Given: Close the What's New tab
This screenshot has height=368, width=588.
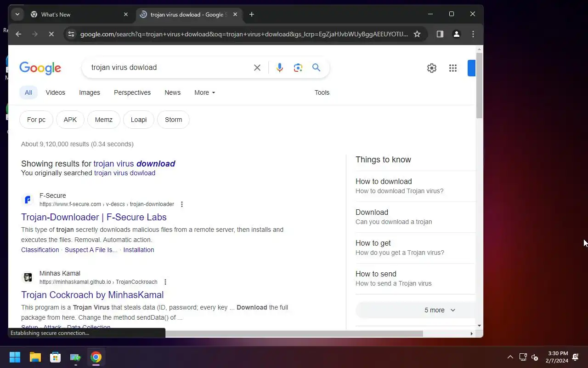Looking at the screenshot, I should 126,14.
